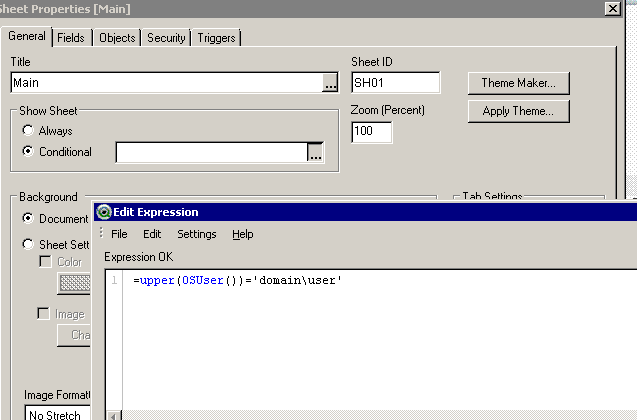Open the Edit menu in Edit Expression
The image size is (637, 420).
[x=152, y=234]
